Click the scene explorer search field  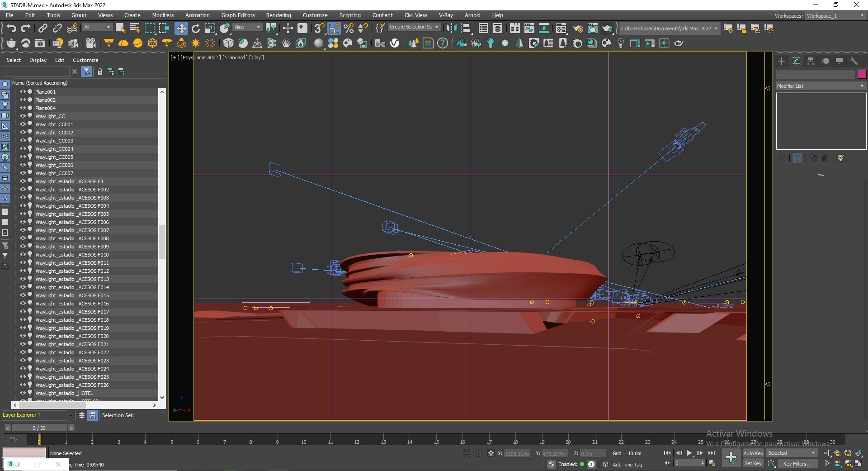point(36,71)
